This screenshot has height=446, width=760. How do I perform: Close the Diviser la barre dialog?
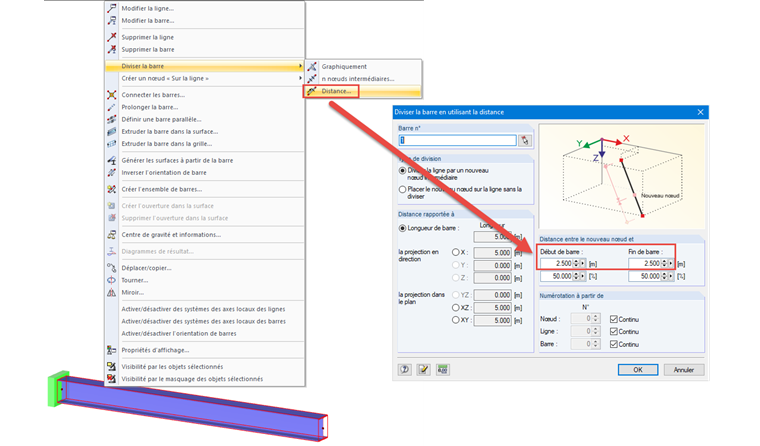(x=700, y=112)
